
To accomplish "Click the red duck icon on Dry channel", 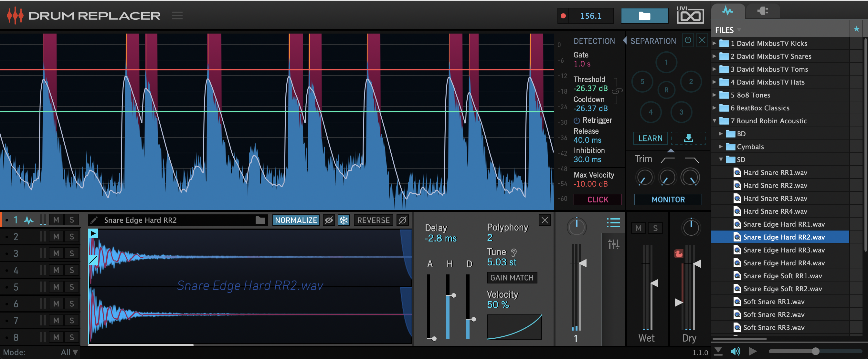I will [678, 253].
